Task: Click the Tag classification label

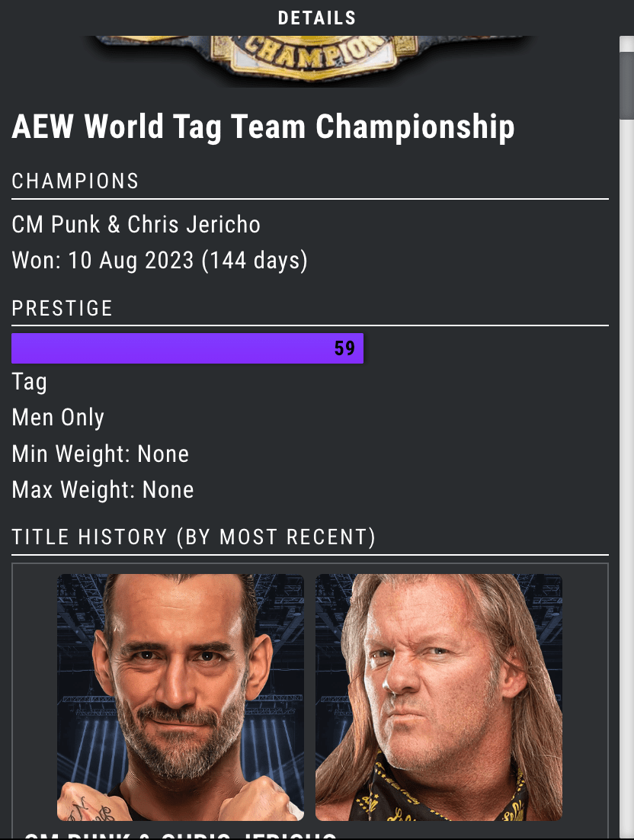Action: (x=29, y=381)
